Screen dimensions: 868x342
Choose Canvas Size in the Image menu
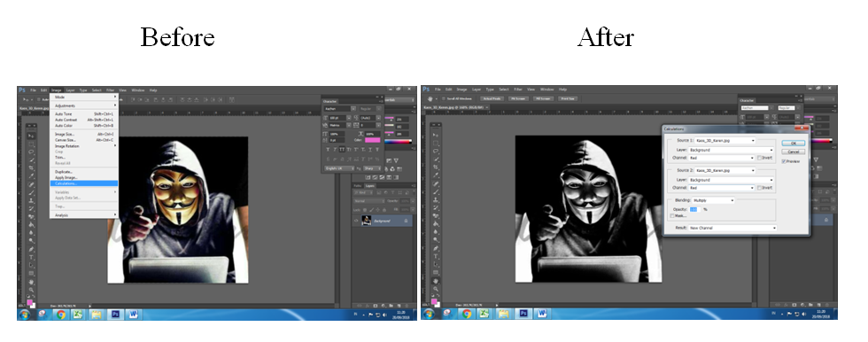coord(84,140)
